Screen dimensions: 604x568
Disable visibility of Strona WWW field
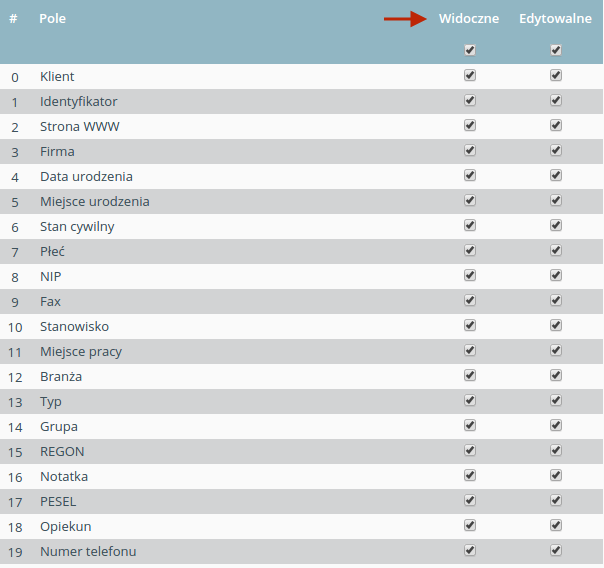[470, 125]
